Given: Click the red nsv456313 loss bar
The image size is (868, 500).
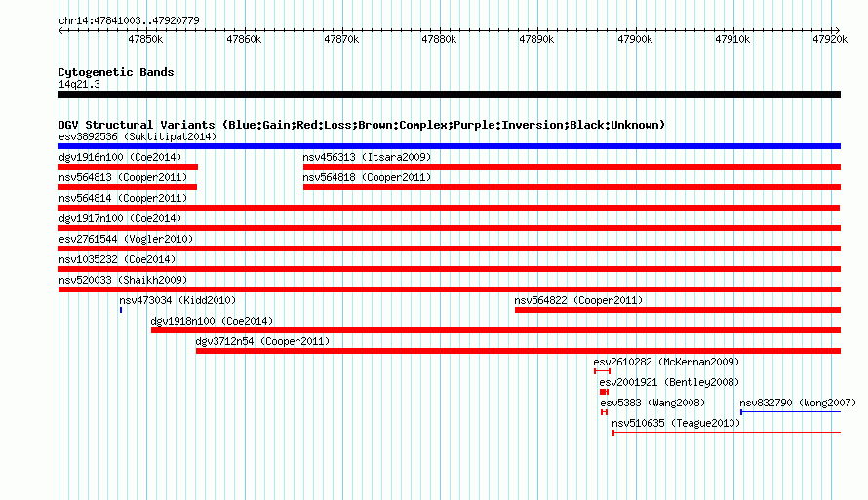Looking at the screenshot, I should [572, 167].
